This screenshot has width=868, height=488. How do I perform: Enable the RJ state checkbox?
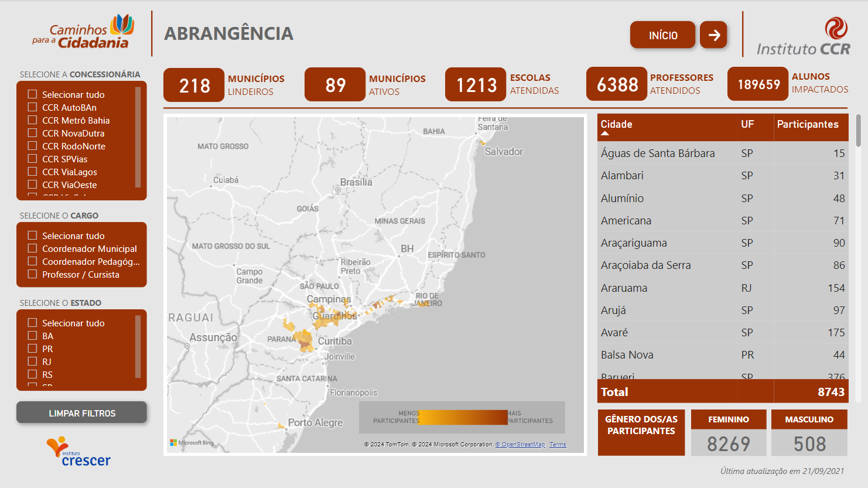[33, 361]
